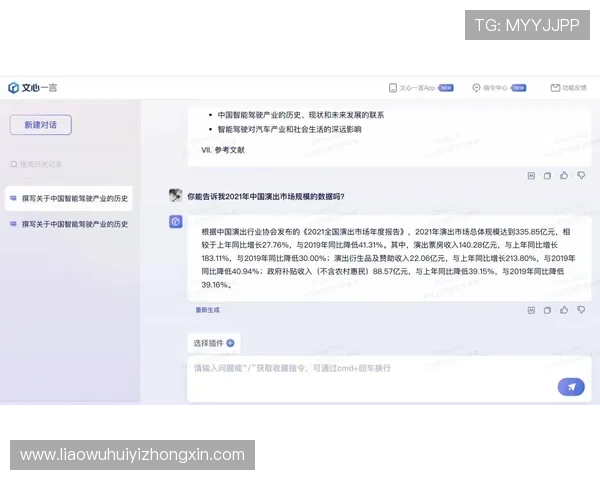Click the VII. 参考文献 heading text
The width and height of the screenshot is (600, 480).
coord(223,150)
